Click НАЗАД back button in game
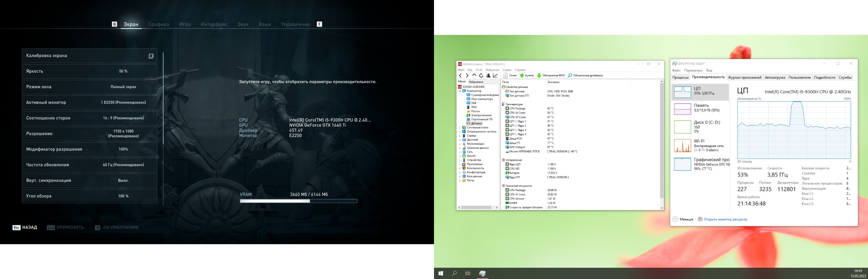868x279 pixels. (x=25, y=227)
